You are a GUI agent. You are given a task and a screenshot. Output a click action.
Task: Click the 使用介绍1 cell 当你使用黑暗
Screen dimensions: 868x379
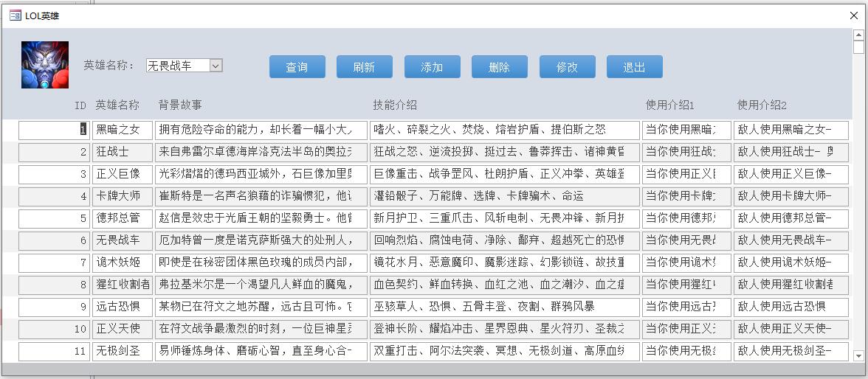pos(687,130)
